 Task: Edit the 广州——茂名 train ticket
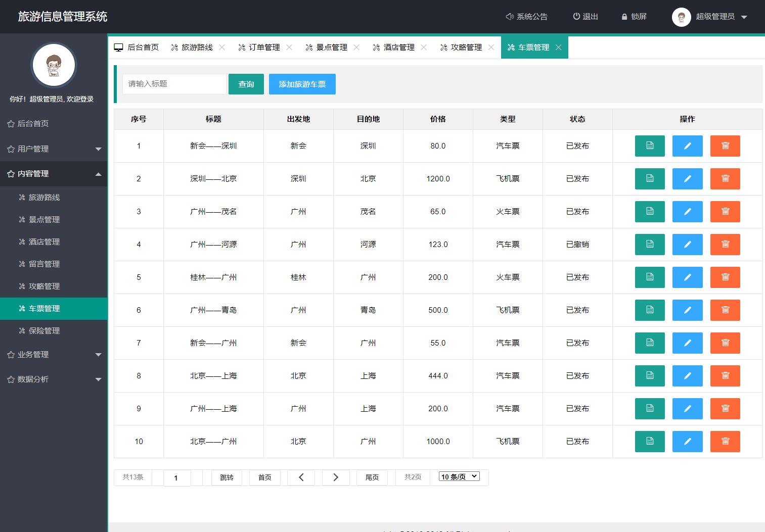point(688,212)
